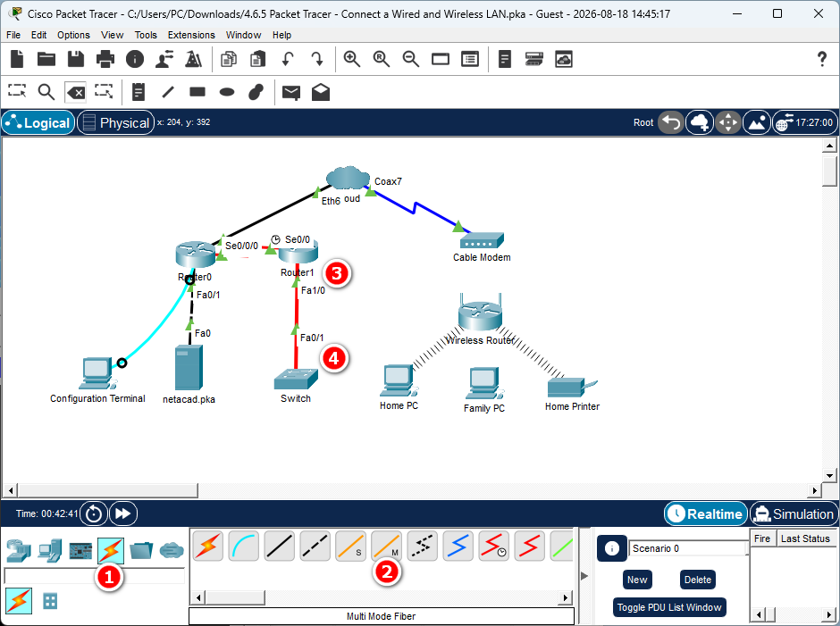Select the End Devices category
840x626 pixels.
49,550
